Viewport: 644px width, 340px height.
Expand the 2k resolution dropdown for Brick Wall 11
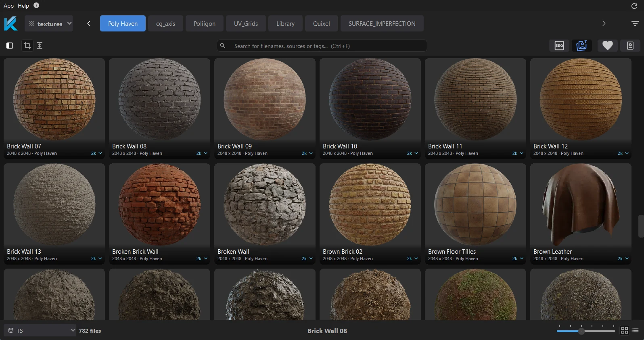pos(518,153)
